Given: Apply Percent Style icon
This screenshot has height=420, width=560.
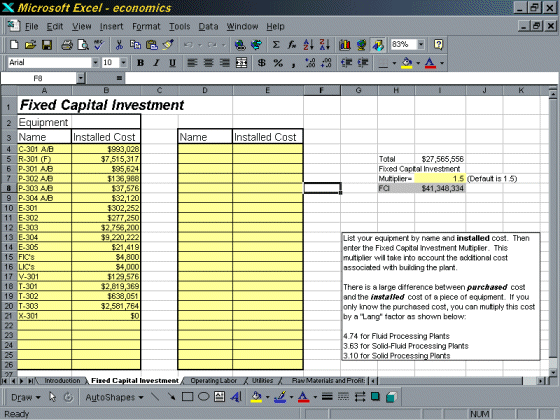Looking at the screenshot, I should point(278,63).
